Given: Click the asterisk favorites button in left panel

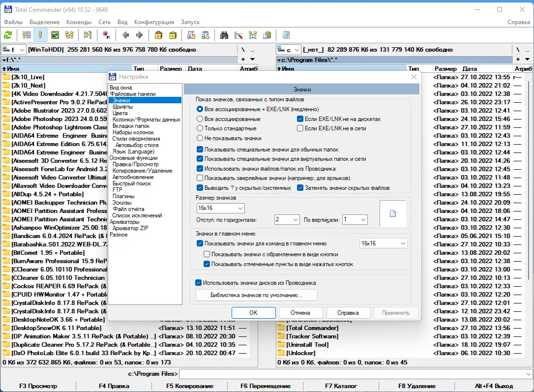Looking at the screenshot, I should click(243, 60).
